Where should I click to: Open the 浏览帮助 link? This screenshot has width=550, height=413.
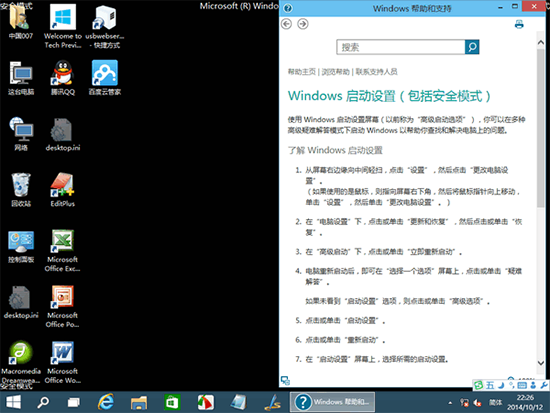tap(336, 72)
